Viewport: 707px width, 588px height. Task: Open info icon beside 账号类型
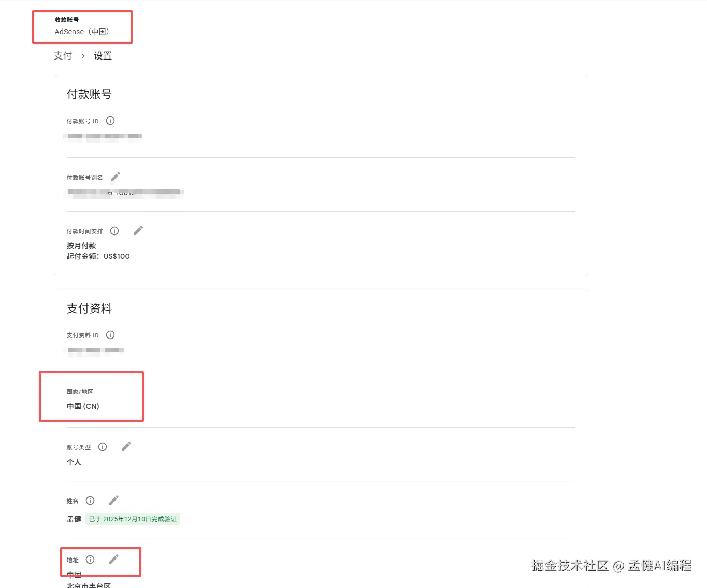(103, 447)
